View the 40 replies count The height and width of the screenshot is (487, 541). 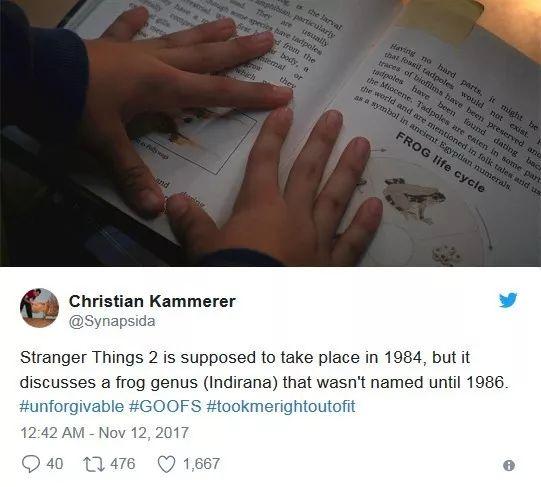pos(55,464)
